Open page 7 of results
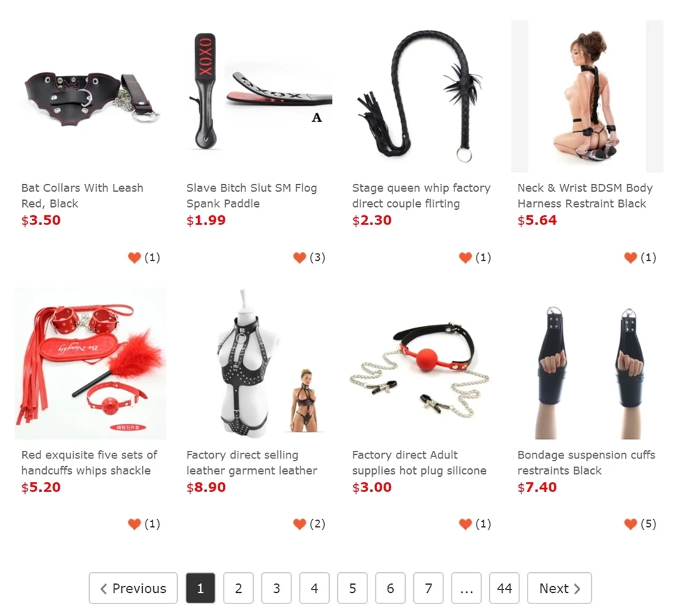The width and height of the screenshot is (697, 616). pyautogui.click(x=428, y=588)
